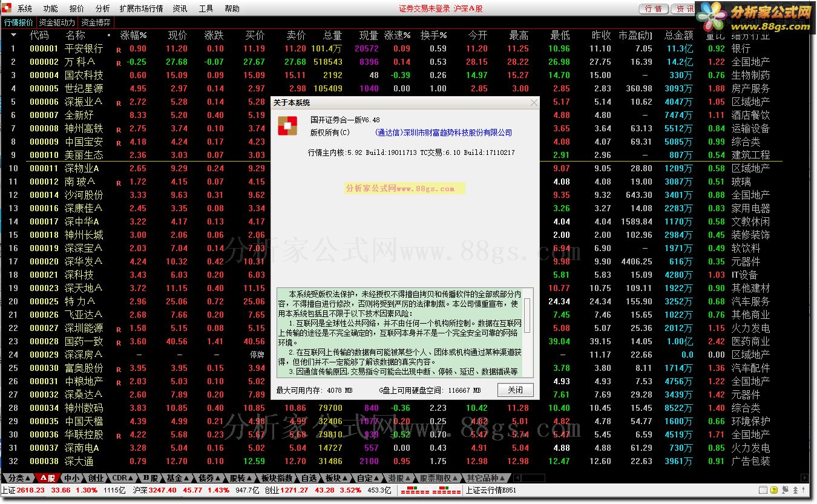Viewport: 817px width, 504px height.
Task: Click the R marker beside 神州高铁
Action: click(x=119, y=130)
